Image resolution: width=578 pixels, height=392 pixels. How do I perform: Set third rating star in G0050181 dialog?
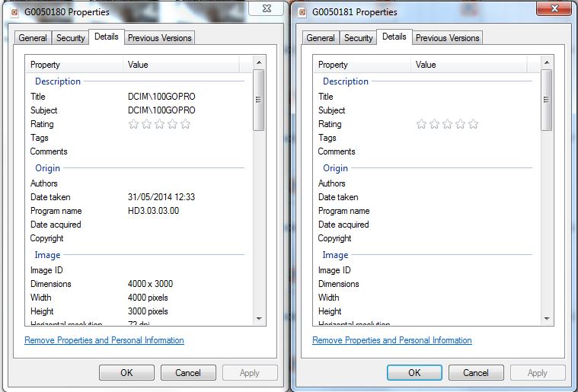[447, 124]
